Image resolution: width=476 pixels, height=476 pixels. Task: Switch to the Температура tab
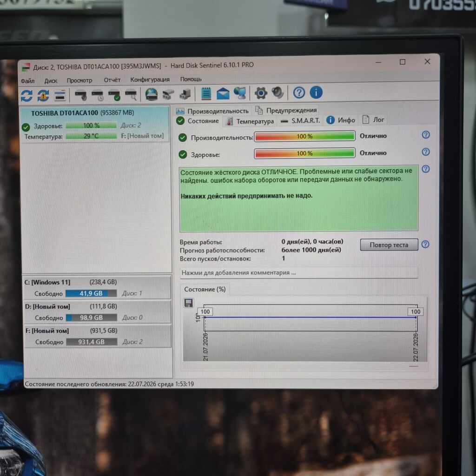tap(251, 121)
